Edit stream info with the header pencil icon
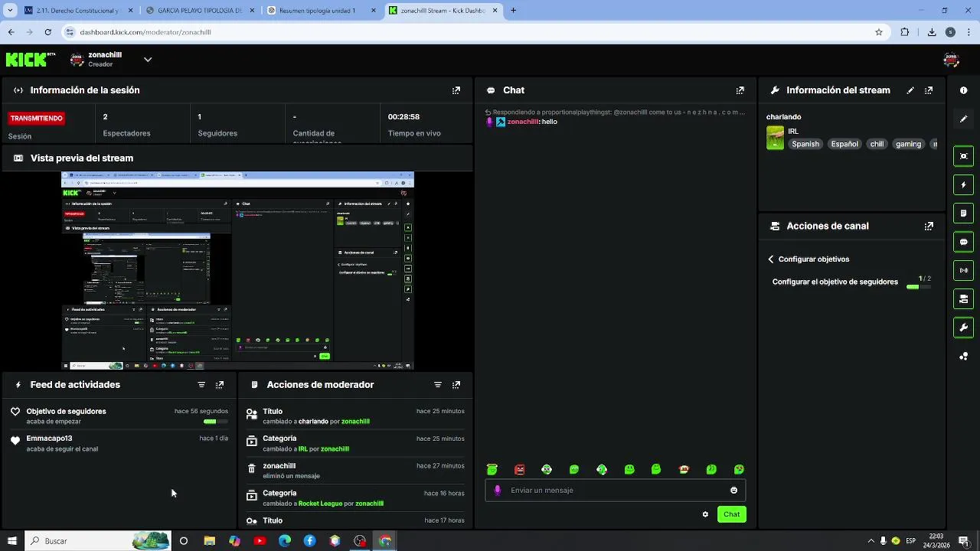Viewport: 980px width, 551px height. click(910, 90)
